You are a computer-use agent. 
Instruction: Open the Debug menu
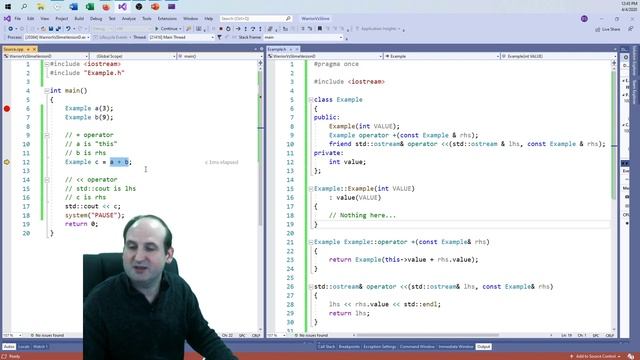tap(96, 18)
